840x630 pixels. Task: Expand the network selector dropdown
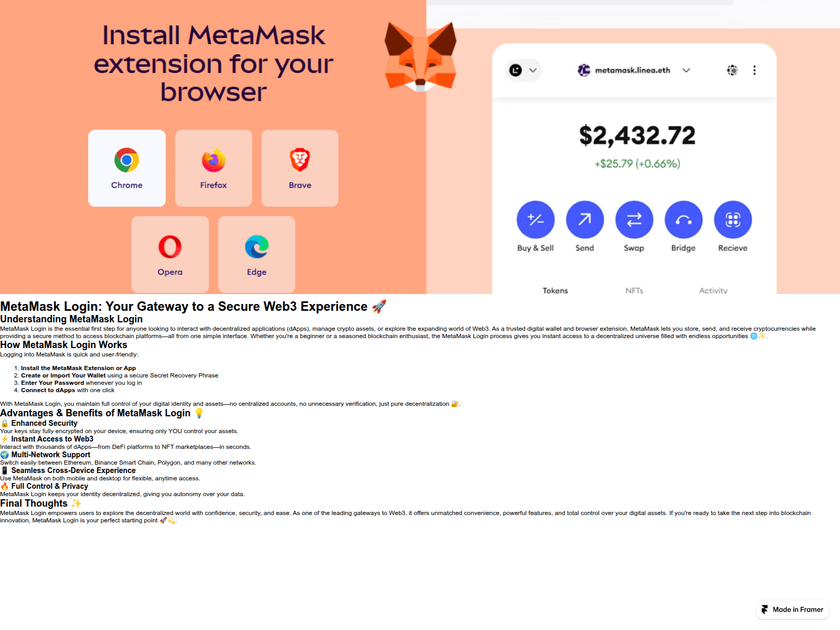point(523,70)
